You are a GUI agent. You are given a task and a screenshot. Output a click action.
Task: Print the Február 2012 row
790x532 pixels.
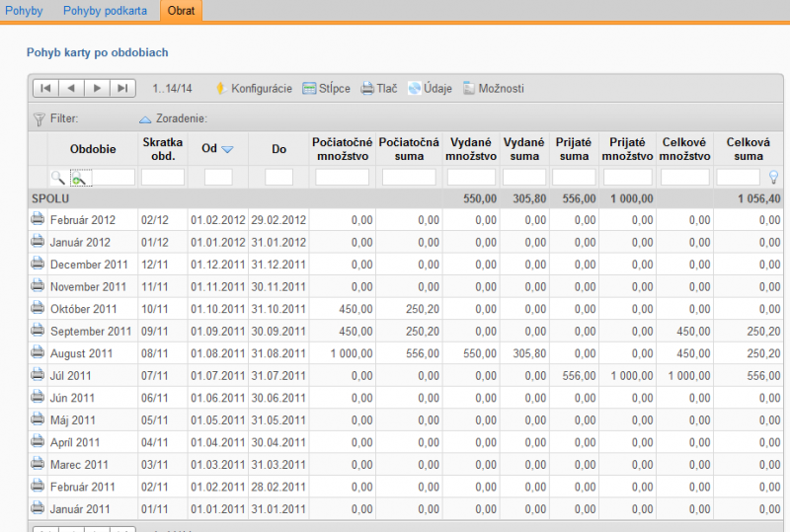point(38,219)
